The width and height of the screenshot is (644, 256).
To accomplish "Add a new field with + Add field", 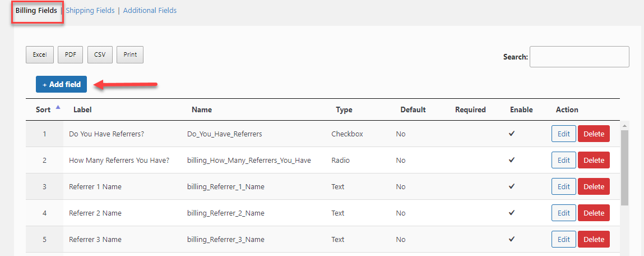I will [x=61, y=84].
